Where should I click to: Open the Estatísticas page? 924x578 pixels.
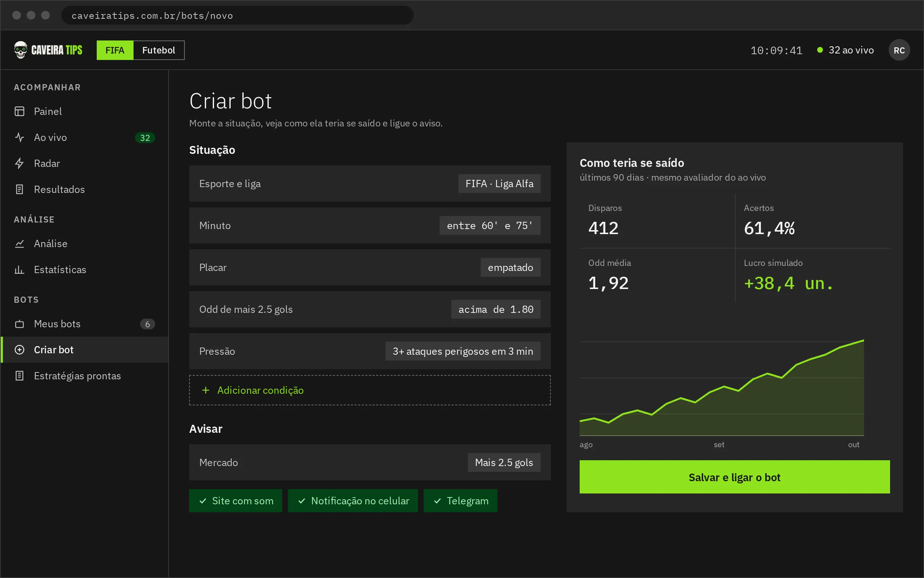coord(85,269)
